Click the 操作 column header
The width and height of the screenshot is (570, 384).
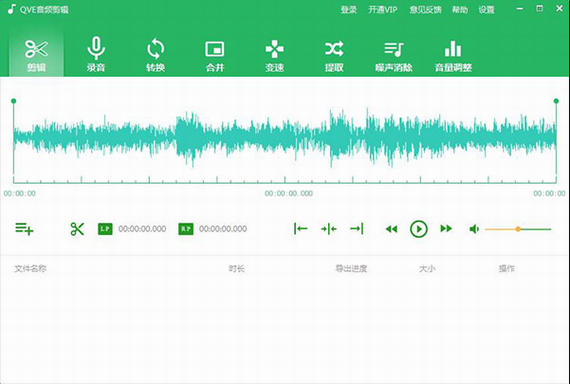pyautogui.click(x=506, y=269)
